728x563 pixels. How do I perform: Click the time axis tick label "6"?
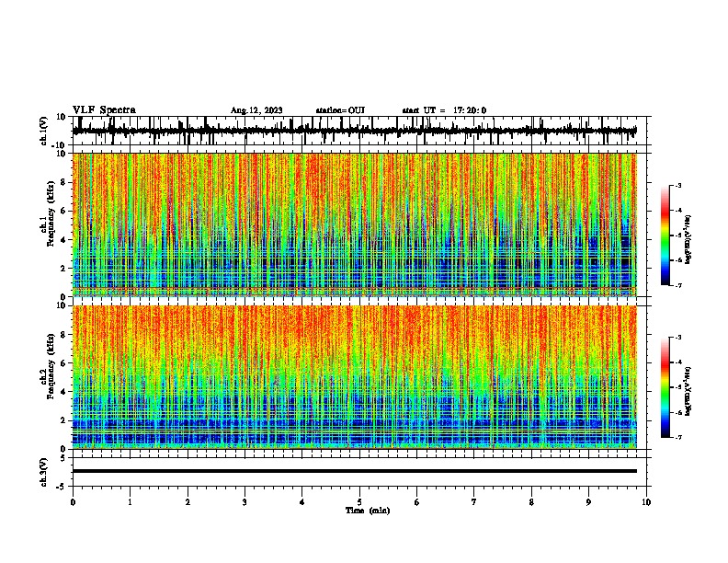pyautogui.click(x=417, y=502)
